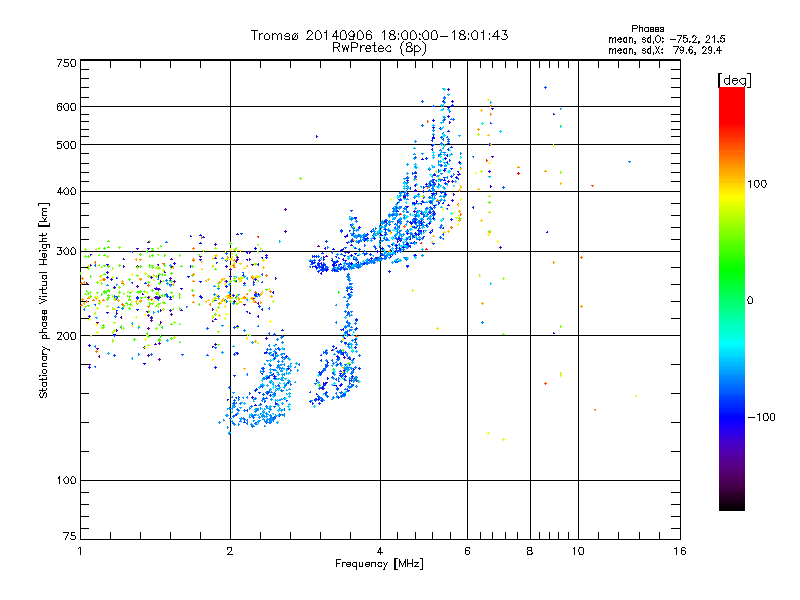Click the y-axis tick label "300"

point(66,252)
